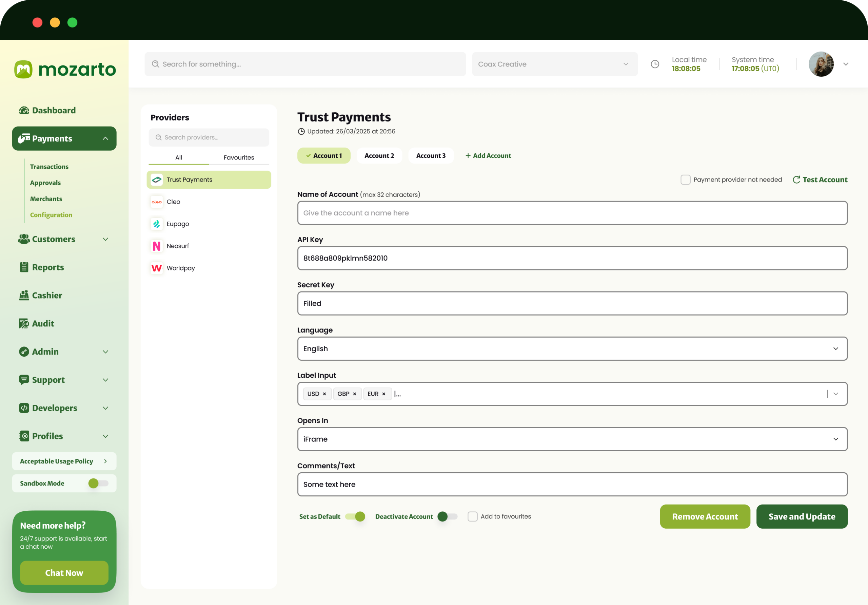
Task: Remove the GBP label tag
Action: pyautogui.click(x=355, y=394)
